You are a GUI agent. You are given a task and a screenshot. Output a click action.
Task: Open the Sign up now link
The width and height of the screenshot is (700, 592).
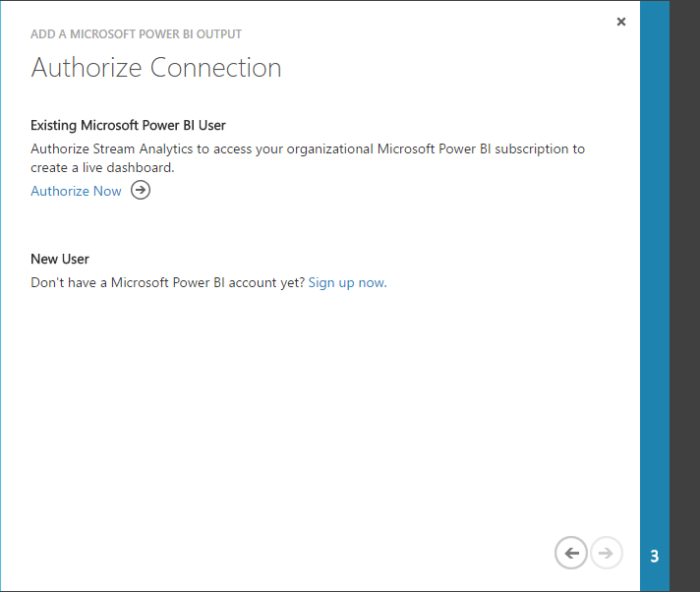pos(347,282)
